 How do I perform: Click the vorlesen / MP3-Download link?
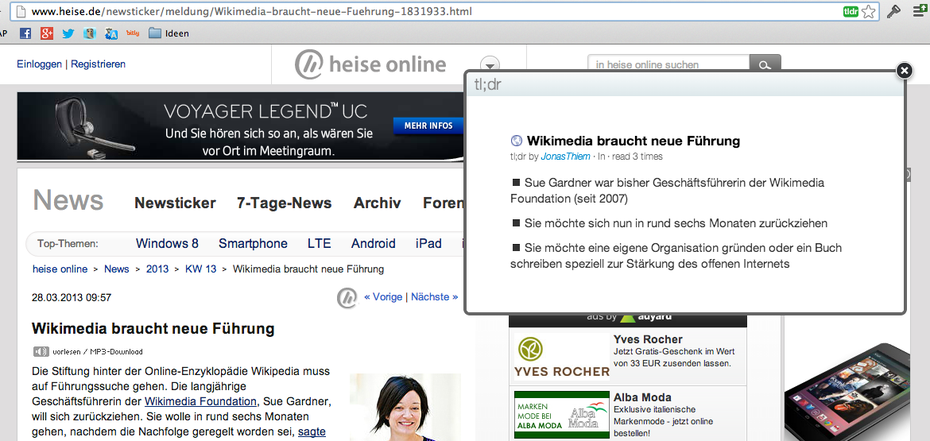(97, 352)
